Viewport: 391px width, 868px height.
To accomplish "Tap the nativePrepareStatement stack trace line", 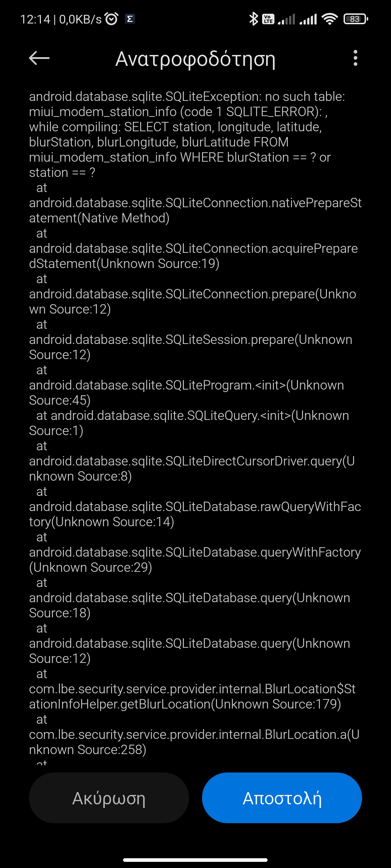I will click(x=195, y=210).
